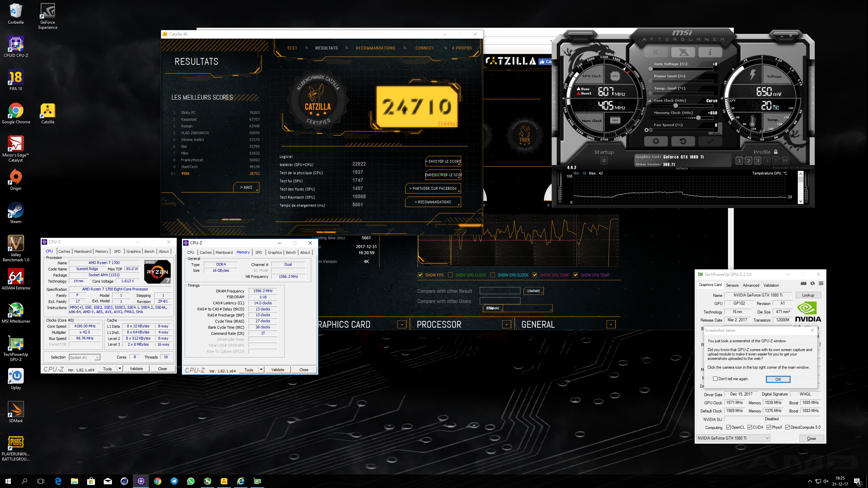Click Lookup button in GPU-Z
Image resolution: width=868 pixels, height=488 pixels.
[808, 295]
